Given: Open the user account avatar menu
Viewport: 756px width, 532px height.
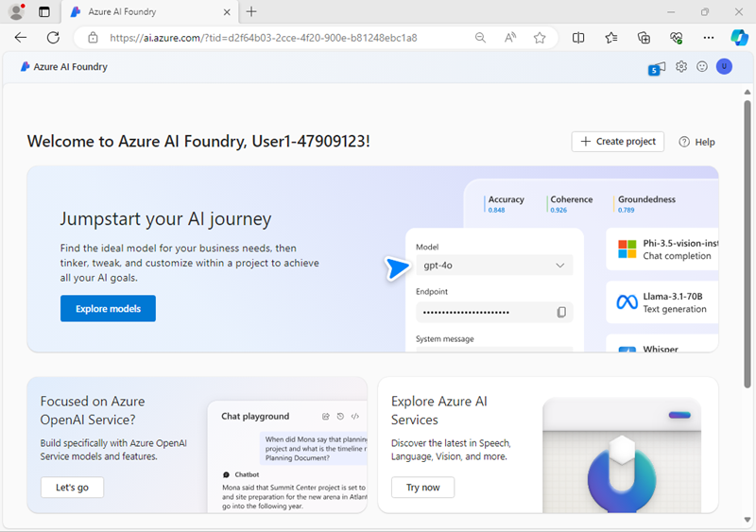Looking at the screenshot, I should point(724,67).
